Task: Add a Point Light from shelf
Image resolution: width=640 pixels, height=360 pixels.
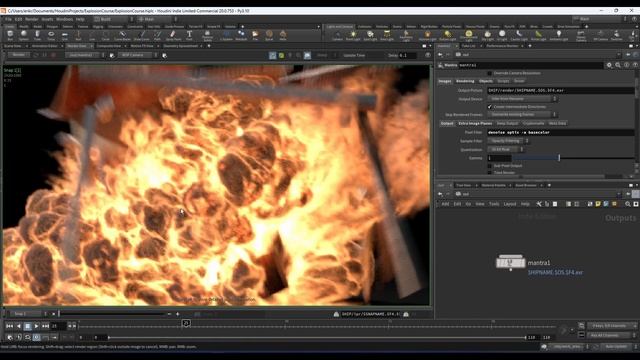Action: tap(353, 36)
